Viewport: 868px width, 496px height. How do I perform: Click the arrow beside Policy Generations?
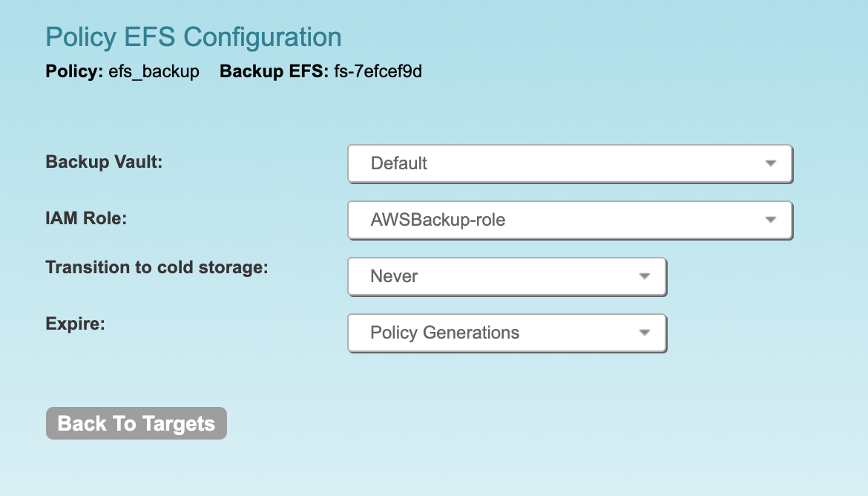tap(644, 333)
